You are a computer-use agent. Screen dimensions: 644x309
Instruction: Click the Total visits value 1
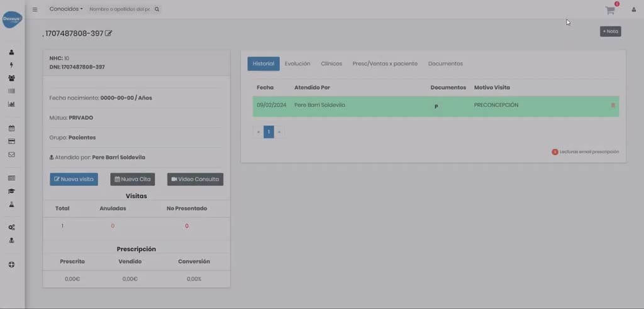tap(62, 226)
